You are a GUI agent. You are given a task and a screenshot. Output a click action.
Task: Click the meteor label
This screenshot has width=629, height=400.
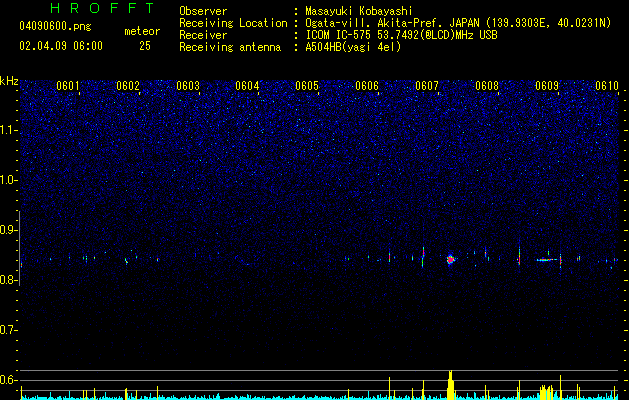pos(142,31)
